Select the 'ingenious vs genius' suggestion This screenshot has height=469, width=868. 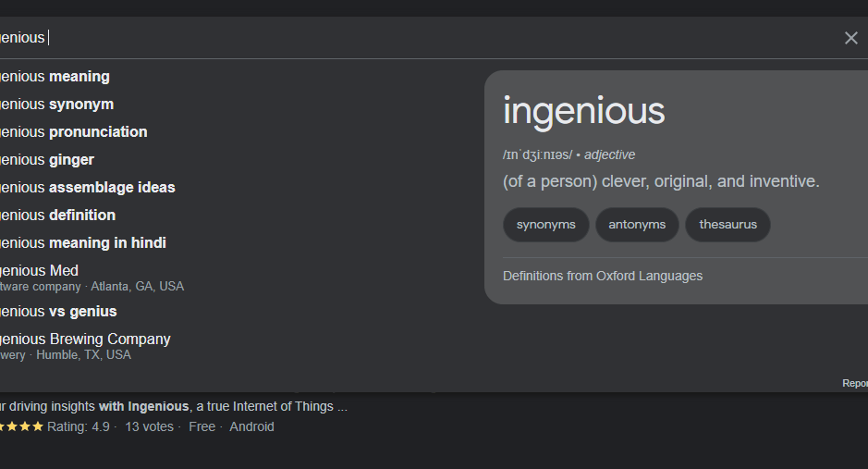(59, 312)
